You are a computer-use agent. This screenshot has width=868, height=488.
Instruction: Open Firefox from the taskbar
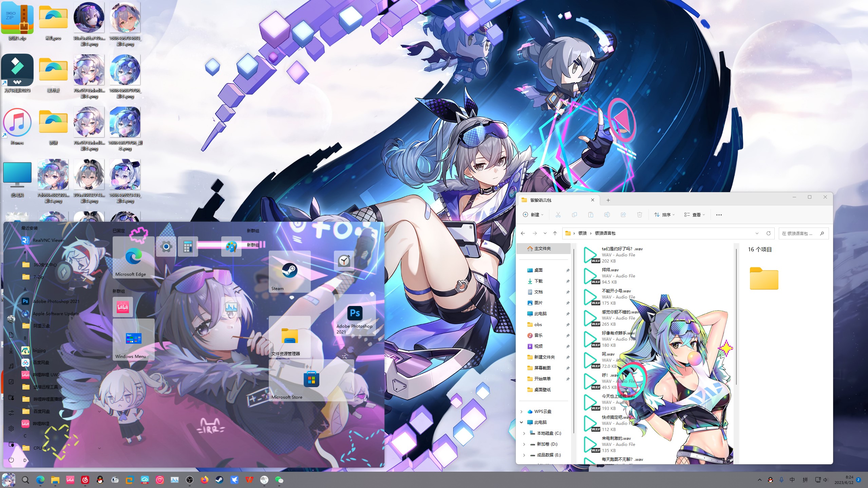(204, 480)
